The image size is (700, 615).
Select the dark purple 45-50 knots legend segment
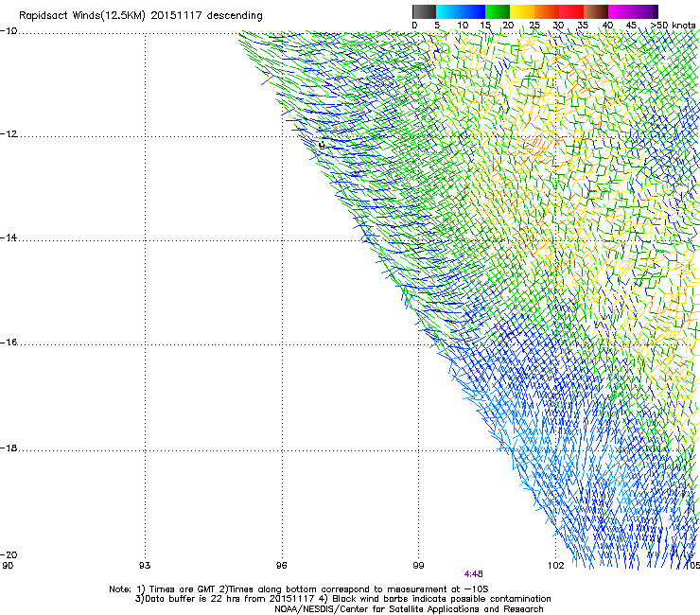click(x=645, y=11)
